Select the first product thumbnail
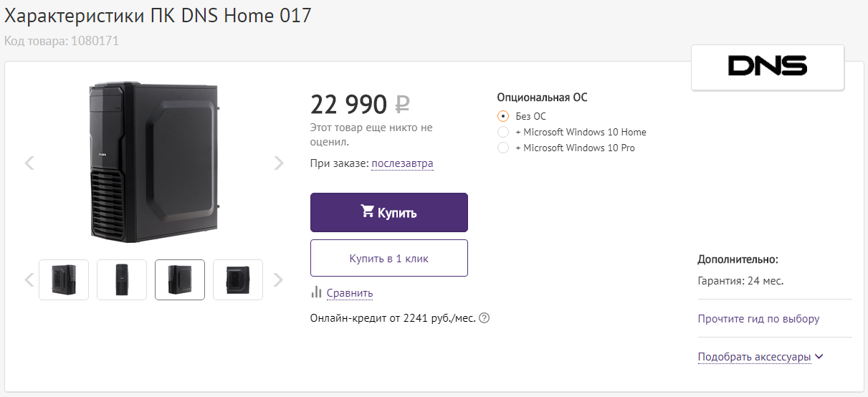The width and height of the screenshot is (868, 397). (x=64, y=279)
